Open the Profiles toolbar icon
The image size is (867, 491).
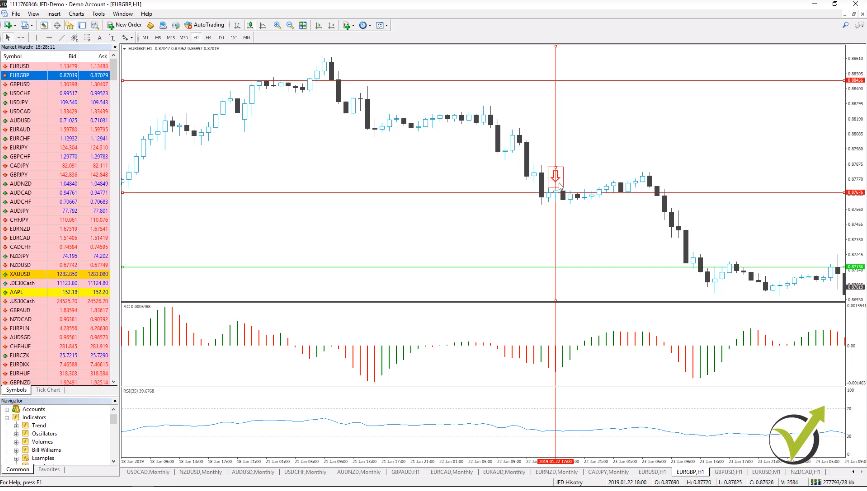click(24, 25)
